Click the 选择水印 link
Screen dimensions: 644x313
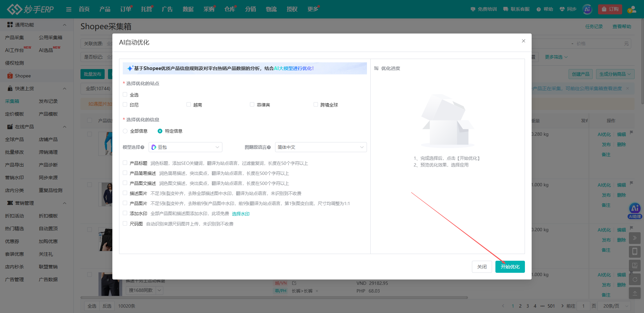click(241, 214)
